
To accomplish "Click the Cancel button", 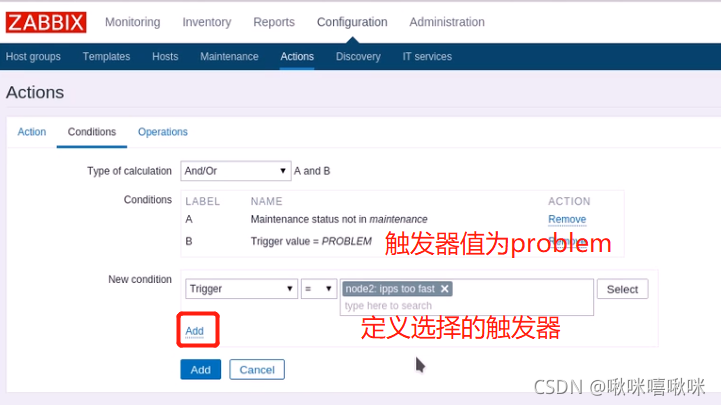I will pos(257,370).
